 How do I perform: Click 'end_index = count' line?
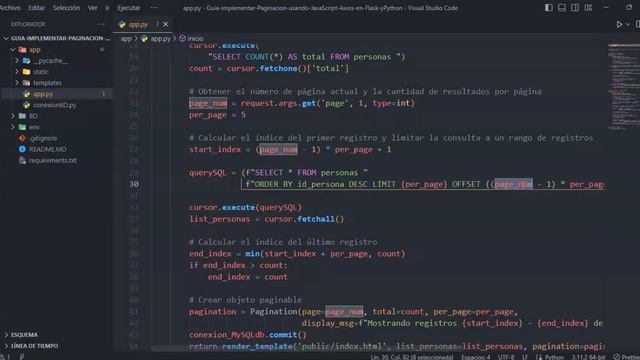coord(248,277)
